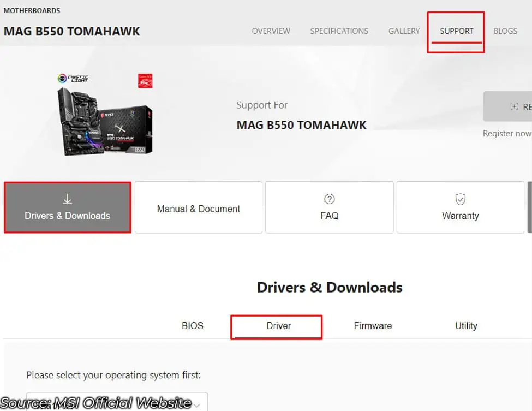Click the Drivers & Downloads section heading
Viewport: 532px width, 411px height.
point(330,288)
